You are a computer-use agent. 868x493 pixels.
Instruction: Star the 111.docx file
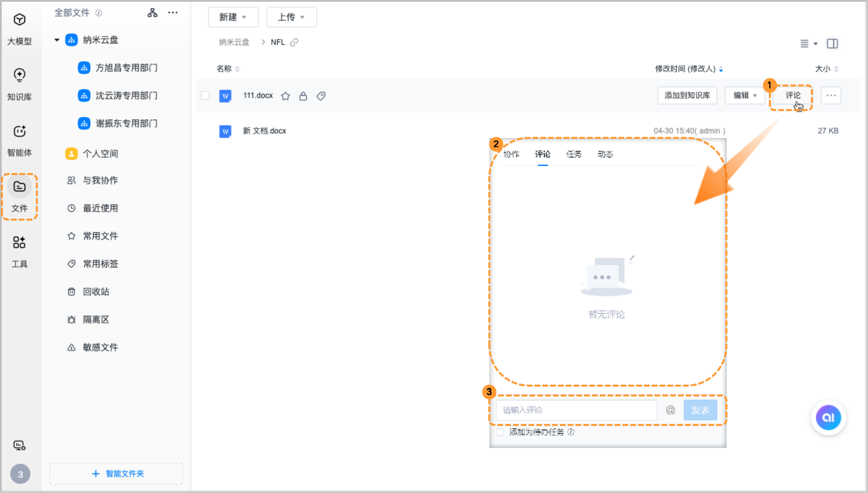(x=286, y=95)
